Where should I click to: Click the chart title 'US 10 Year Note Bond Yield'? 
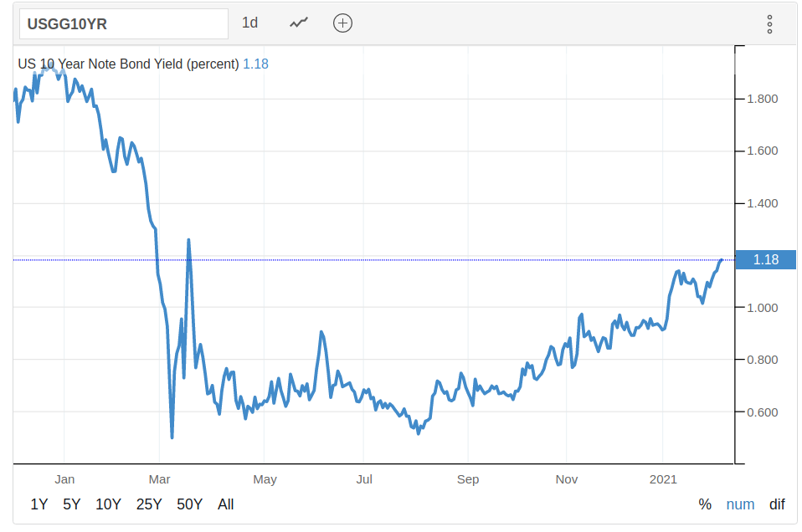coord(100,64)
